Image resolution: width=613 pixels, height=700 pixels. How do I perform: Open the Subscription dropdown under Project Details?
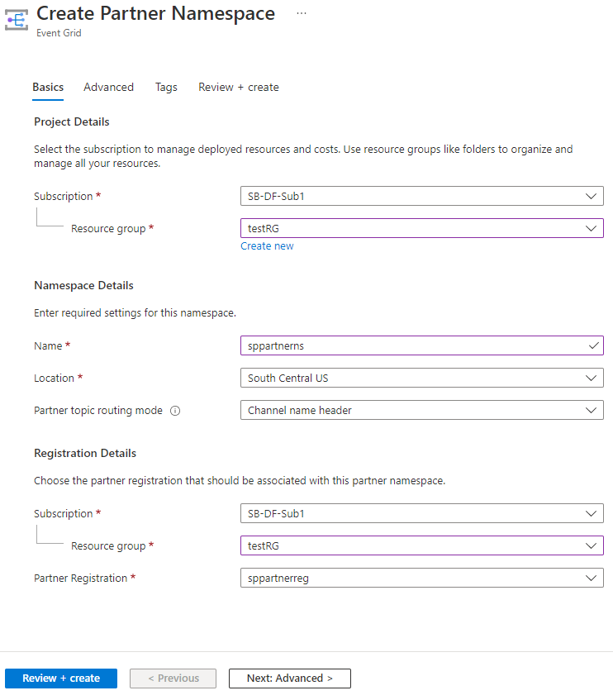pyautogui.click(x=592, y=196)
